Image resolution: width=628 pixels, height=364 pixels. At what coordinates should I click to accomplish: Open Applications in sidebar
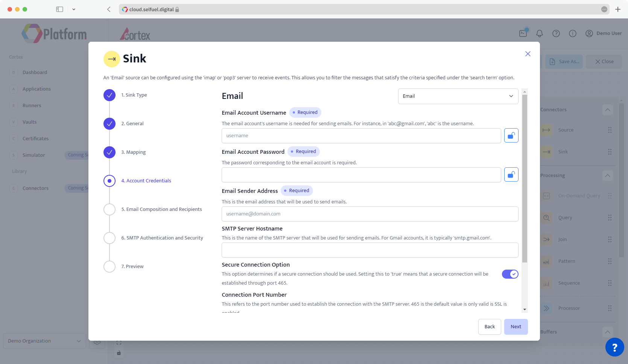pyautogui.click(x=36, y=89)
